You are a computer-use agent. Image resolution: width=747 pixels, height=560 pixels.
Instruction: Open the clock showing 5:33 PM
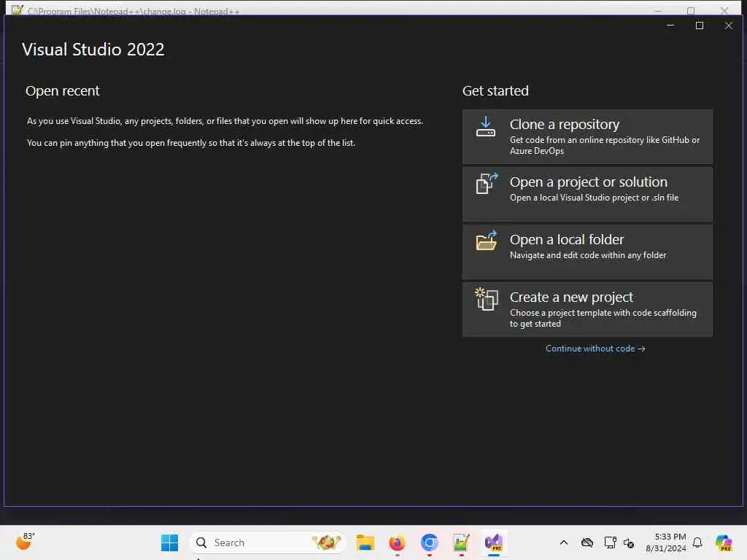coord(666,542)
